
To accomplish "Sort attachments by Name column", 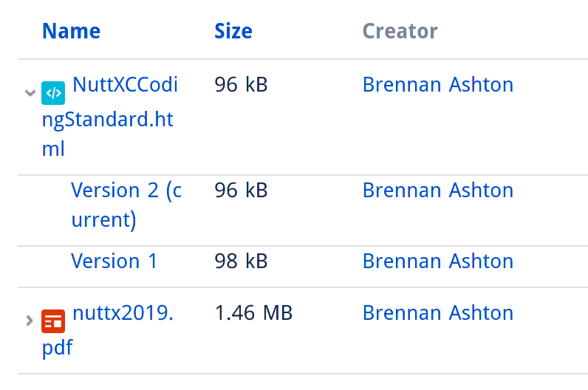I will click(71, 31).
